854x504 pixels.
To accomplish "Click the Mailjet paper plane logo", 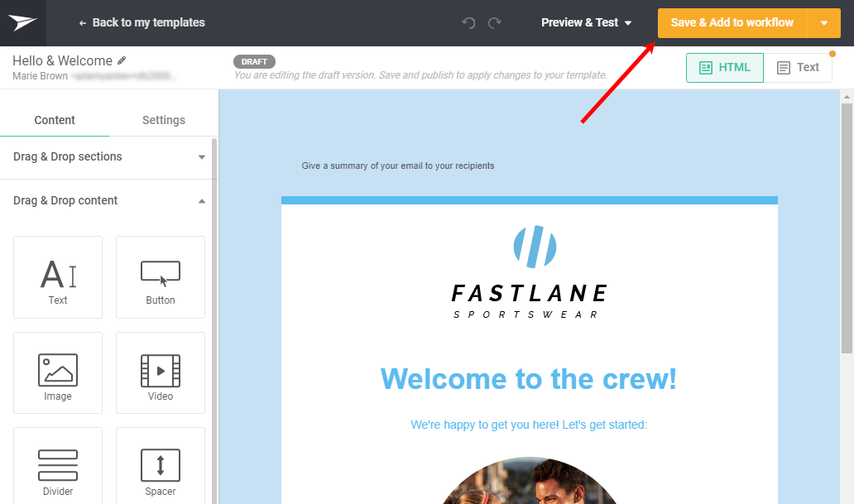I will pyautogui.click(x=22, y=23).
